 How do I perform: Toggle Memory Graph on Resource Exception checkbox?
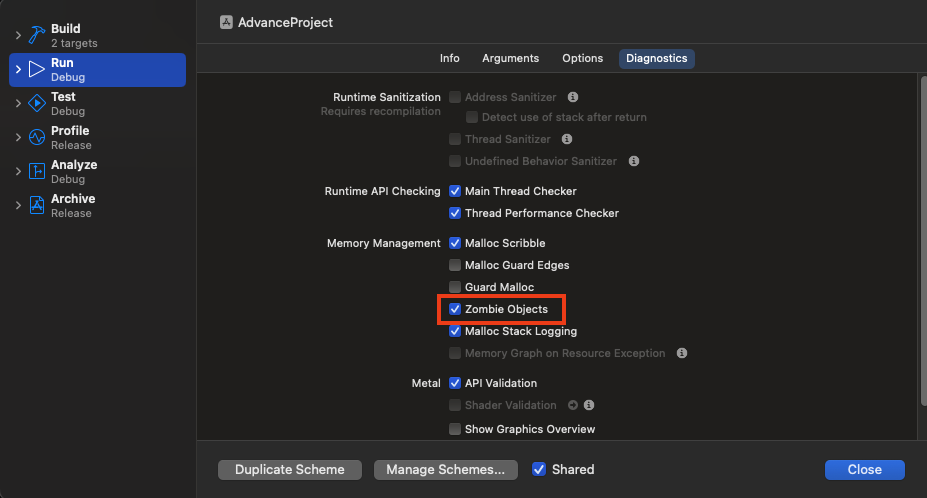pyautogui.click(x=455, y=353)
